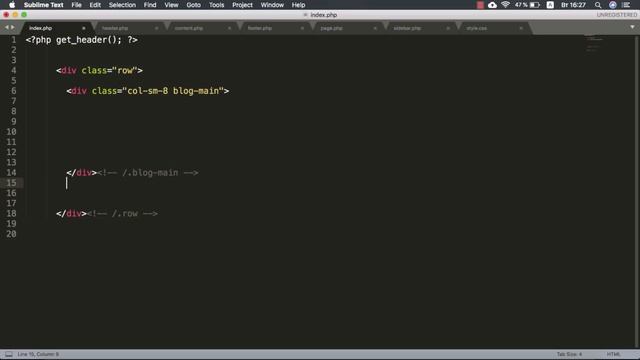The height and width of the screenshot is (360, 640).
Task: Click the minimap code preview
Action: (594, 44)
